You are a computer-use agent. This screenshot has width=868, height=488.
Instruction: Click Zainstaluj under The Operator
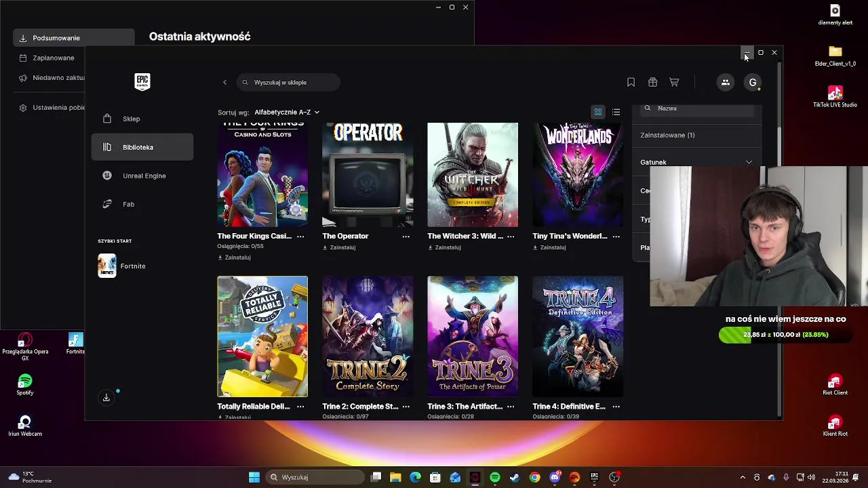[339, 247]
